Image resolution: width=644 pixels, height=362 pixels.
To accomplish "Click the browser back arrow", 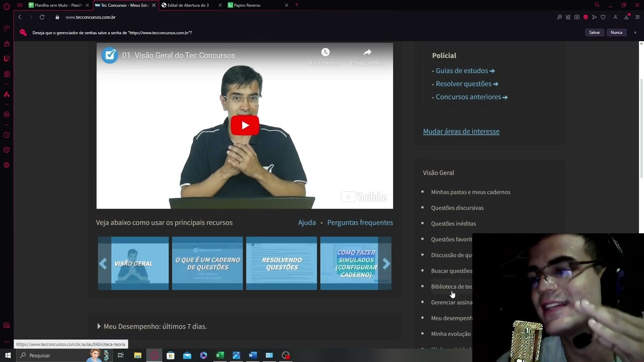I will (20, 17).
